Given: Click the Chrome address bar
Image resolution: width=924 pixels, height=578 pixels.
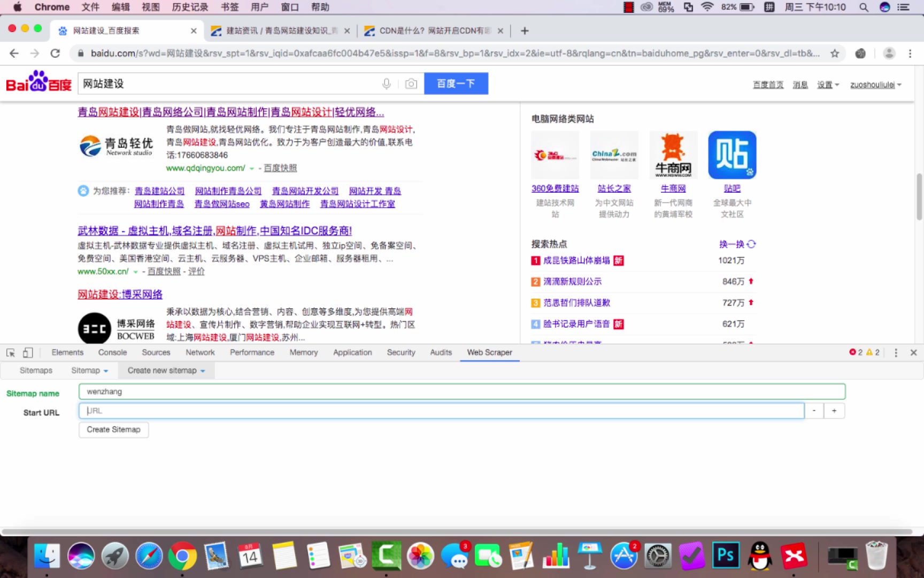Looking at the screenshot, I should click(455, 53).
